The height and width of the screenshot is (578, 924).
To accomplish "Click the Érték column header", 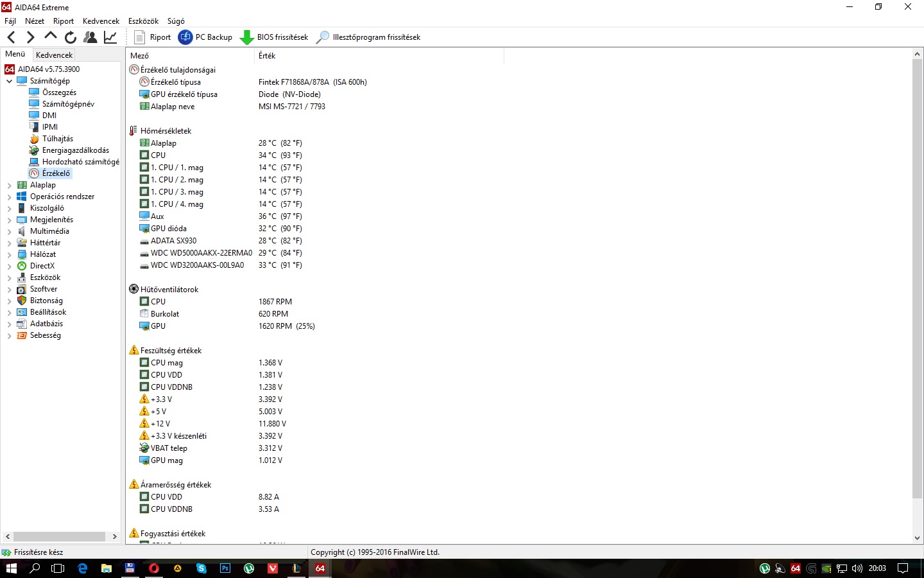I will [379, 56].
